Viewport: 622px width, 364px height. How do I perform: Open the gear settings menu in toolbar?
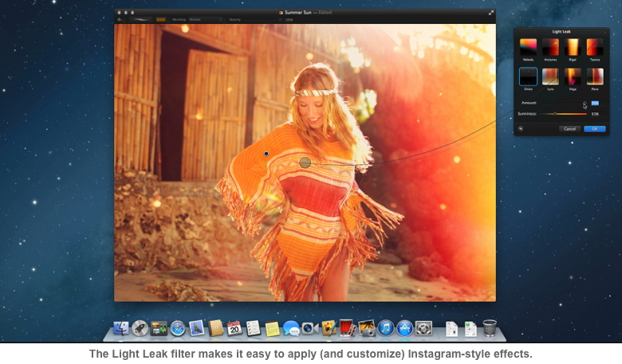pyautogui.click(x=120, y=19)
